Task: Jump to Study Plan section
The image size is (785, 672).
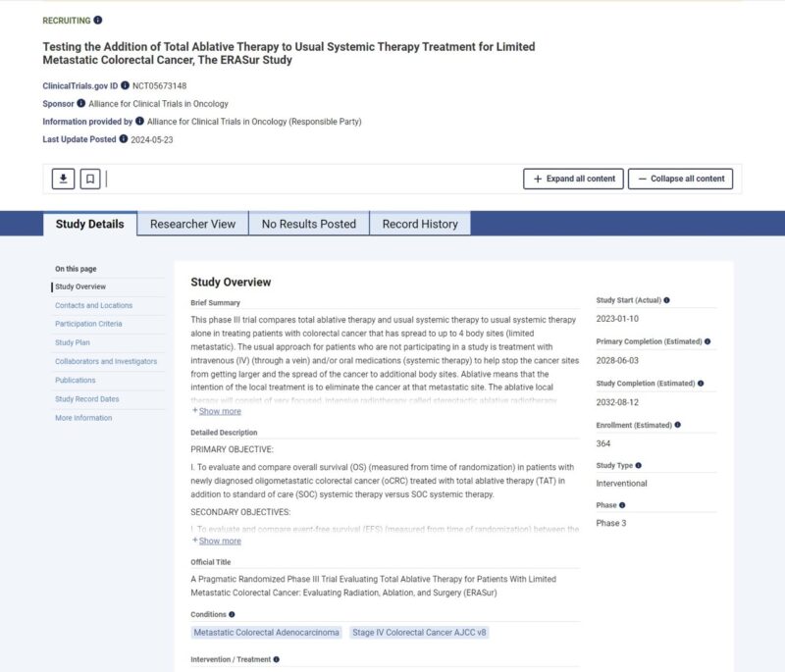Action: click(72, 342)
